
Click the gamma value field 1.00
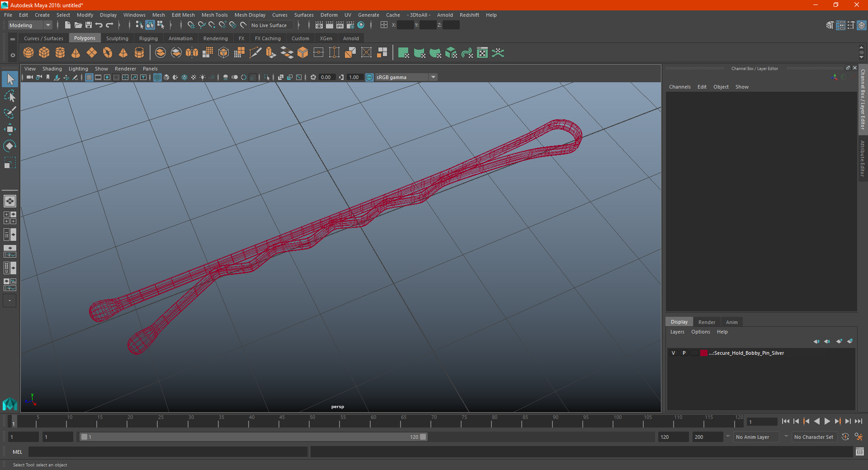[354, 77]
